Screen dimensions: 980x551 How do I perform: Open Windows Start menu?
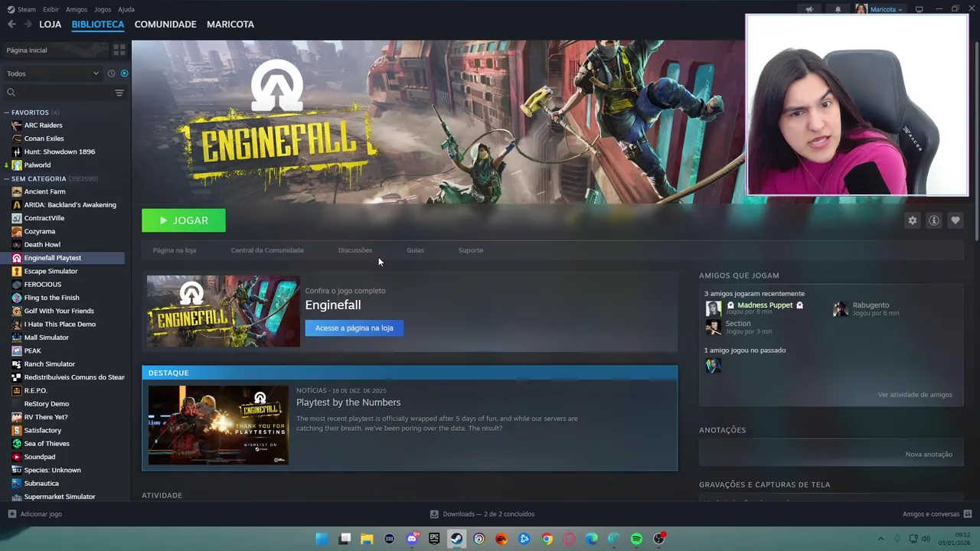322,539
